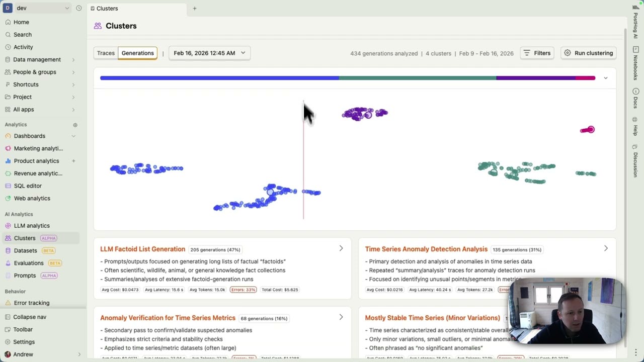Open the Discussion side panel

635,162
